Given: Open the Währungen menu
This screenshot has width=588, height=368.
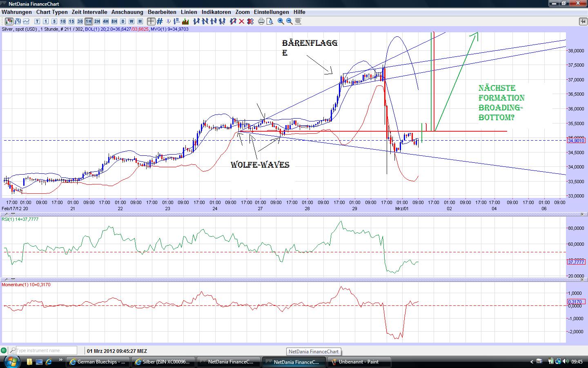Looking at the screenshot, I should [x=17, y=12].
